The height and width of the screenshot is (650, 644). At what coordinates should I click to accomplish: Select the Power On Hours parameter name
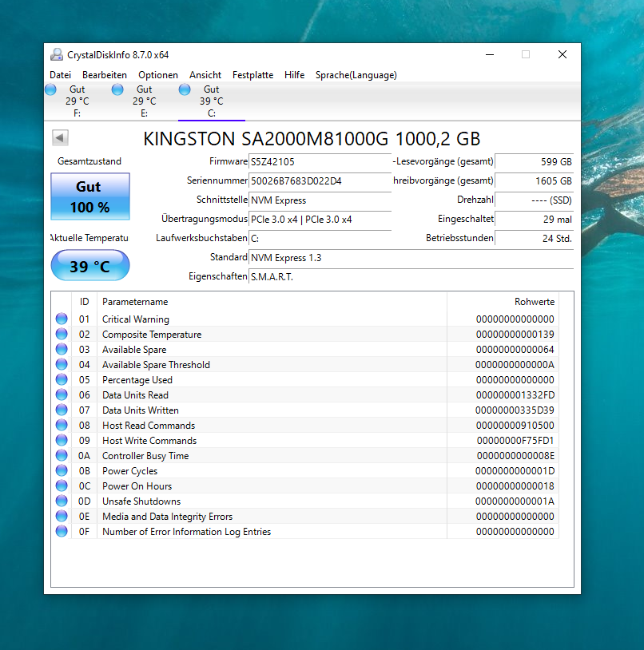pos(137,486)
